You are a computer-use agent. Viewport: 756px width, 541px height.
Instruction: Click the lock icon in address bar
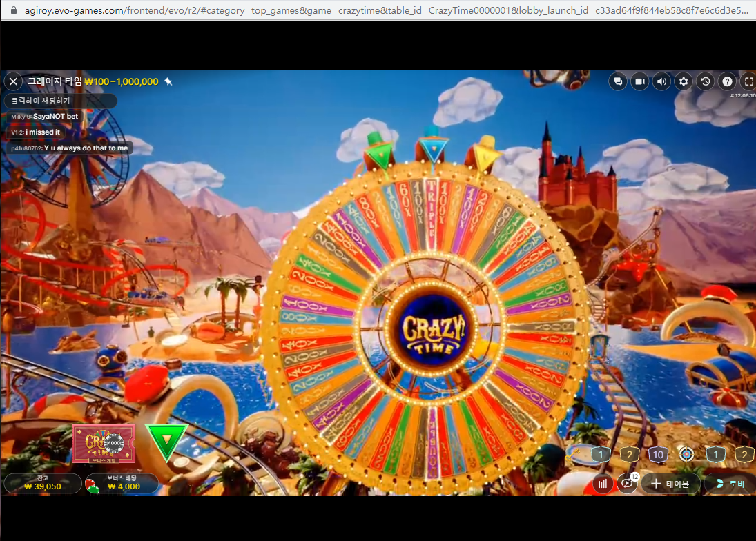(x=14, y=10)
